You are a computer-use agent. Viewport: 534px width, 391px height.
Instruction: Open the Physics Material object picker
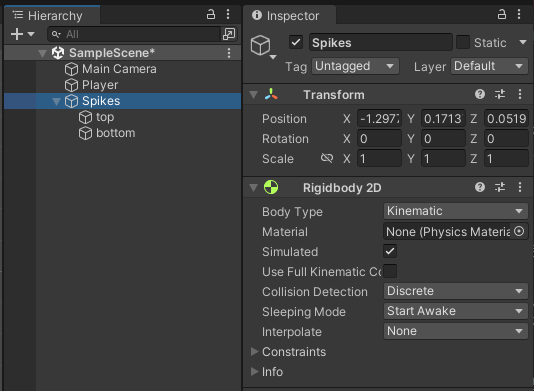tap(519, 232)
